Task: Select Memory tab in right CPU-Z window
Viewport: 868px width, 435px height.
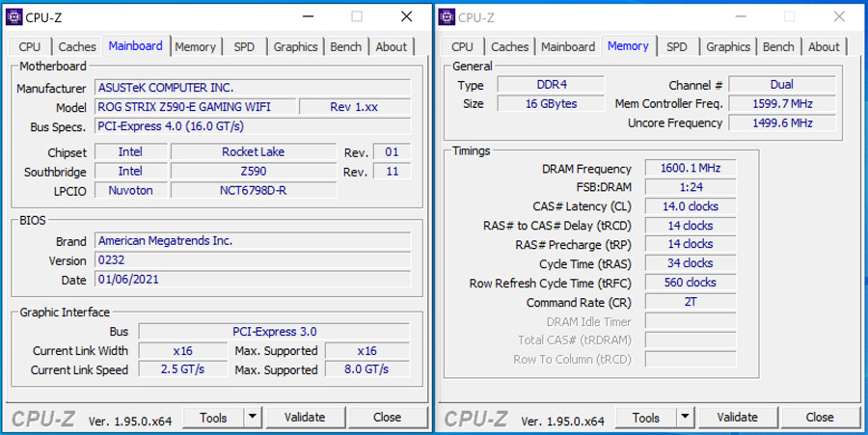Action: pos(628,46)
